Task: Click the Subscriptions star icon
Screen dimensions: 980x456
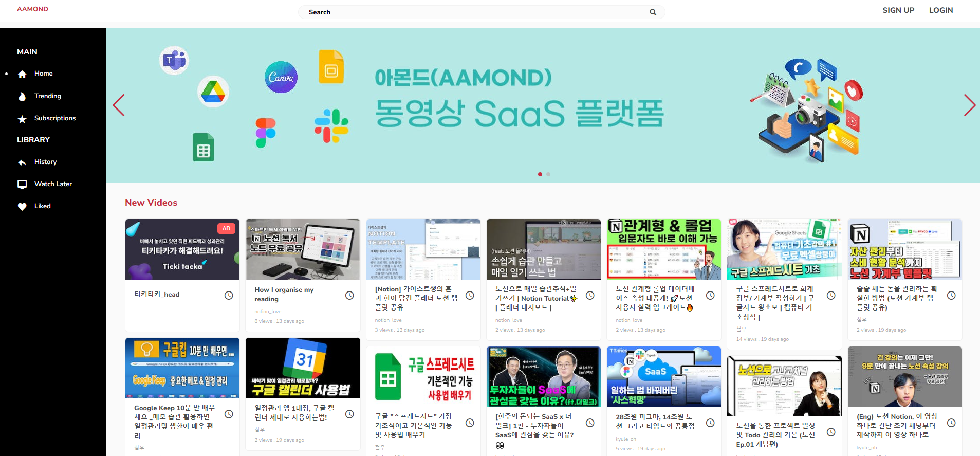Action: click(22, 119)
